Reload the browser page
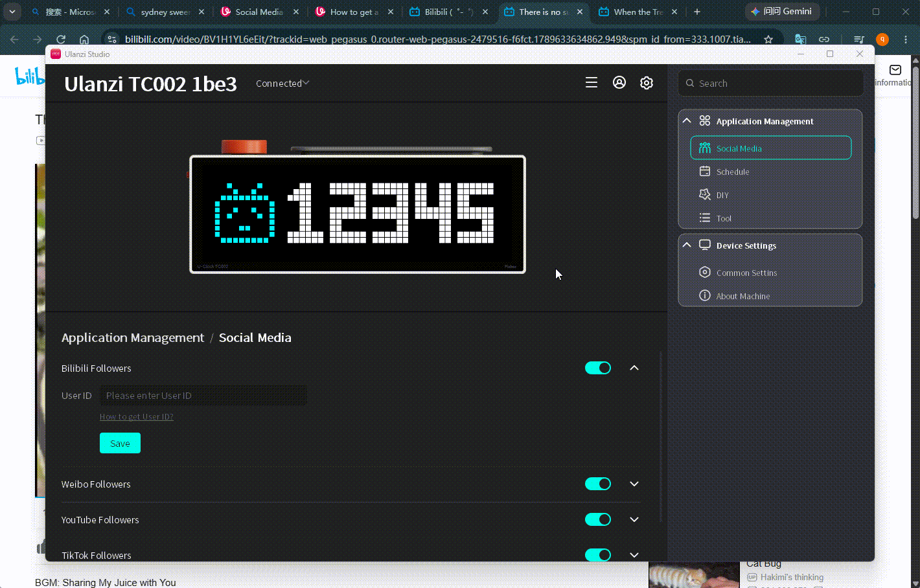This screenshot has width=920, height=588. [61, 40]
